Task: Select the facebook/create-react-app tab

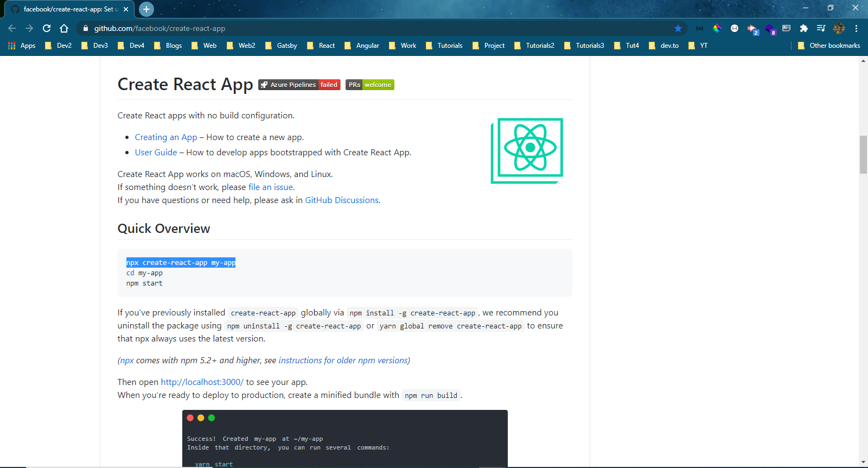Action: coord(69,9)
